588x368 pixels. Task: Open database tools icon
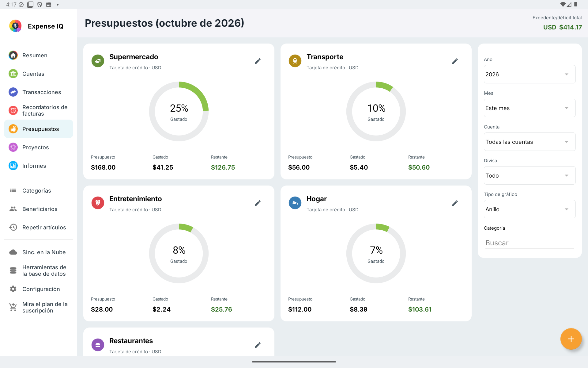[x=13, y=270]
